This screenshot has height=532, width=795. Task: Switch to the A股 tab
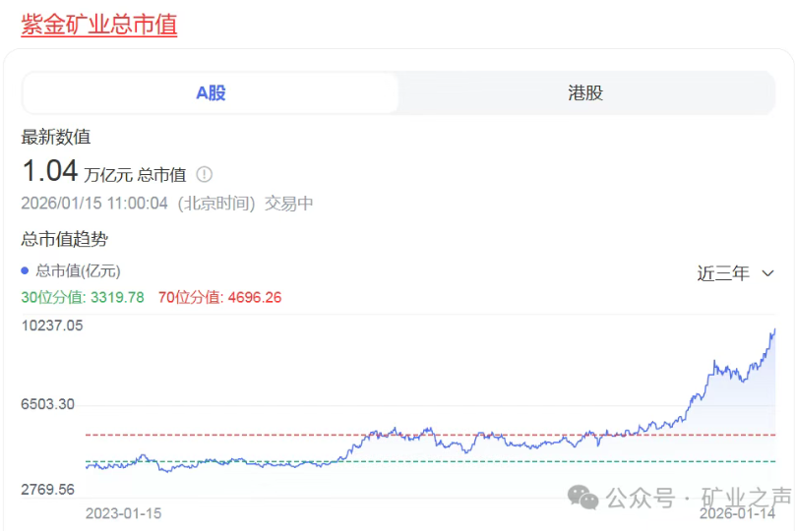(211, 93)
